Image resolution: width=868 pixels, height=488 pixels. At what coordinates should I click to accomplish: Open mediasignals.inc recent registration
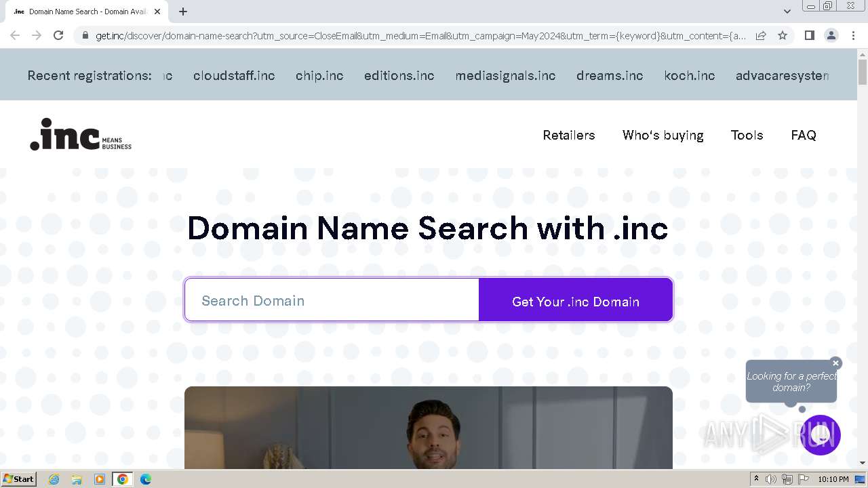(505, 75)
